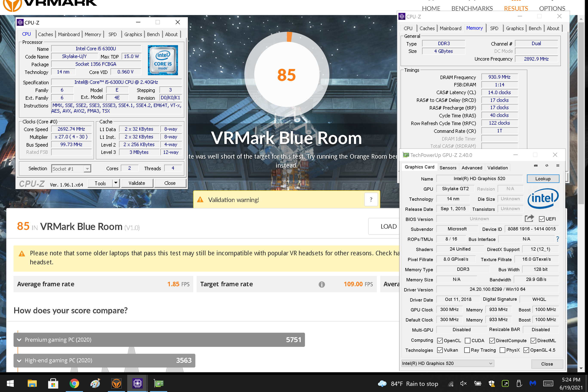Click the Validate button in CPU-Z

(x=137, y=183)
